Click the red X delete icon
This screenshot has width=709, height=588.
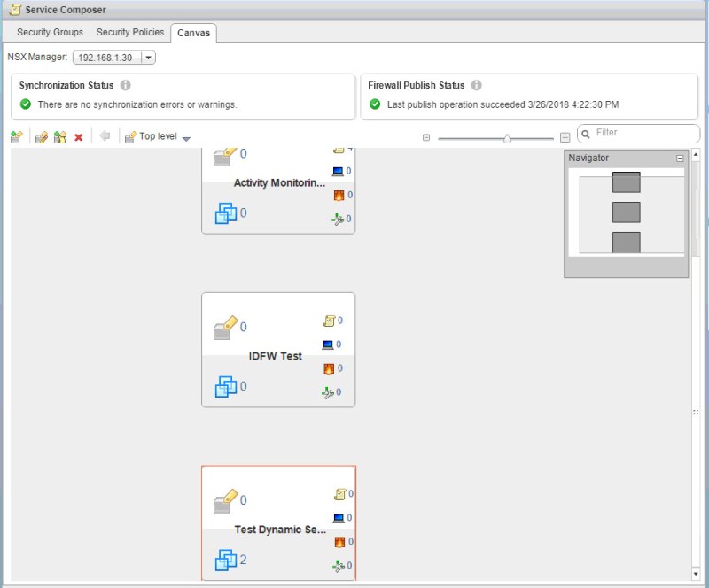(79, 137)
